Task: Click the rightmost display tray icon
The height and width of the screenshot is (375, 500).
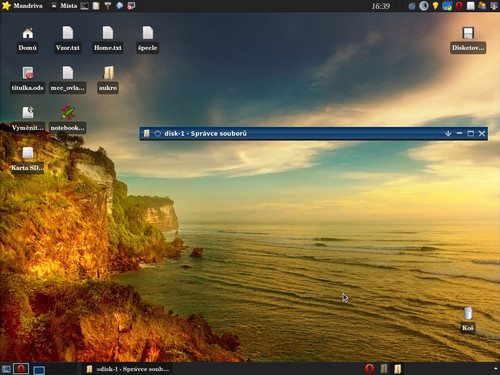Action: click(x=494, y=6)
